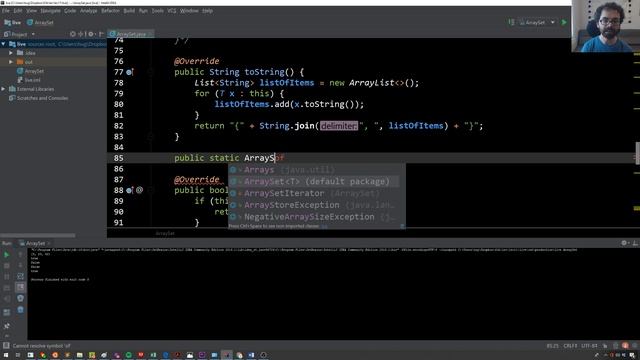This screenshot has width=640, height=360.
Task: Hide the Project tool window
Action: tap(101, 34)
